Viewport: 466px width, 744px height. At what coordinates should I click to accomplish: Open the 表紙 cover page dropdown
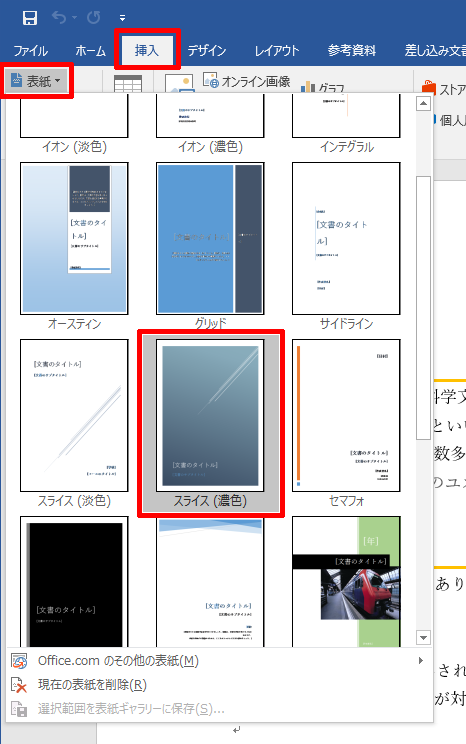[37, 81]
